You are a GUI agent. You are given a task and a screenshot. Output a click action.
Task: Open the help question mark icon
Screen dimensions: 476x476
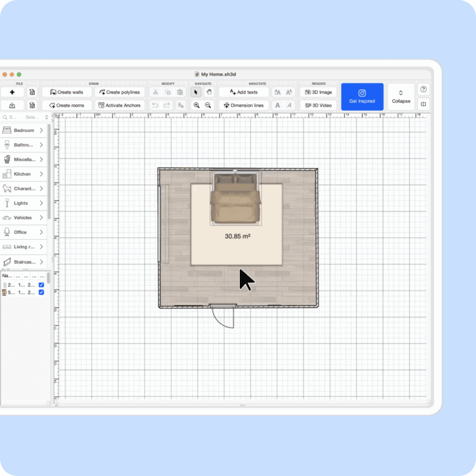(x=423, y=89)
